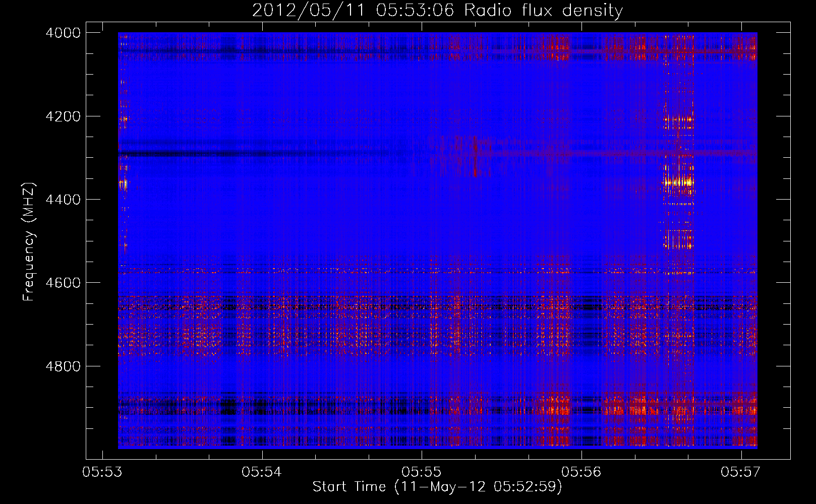816x504 pixels.
Task: Select the 4600 frequency tick label
Action: 63,283
